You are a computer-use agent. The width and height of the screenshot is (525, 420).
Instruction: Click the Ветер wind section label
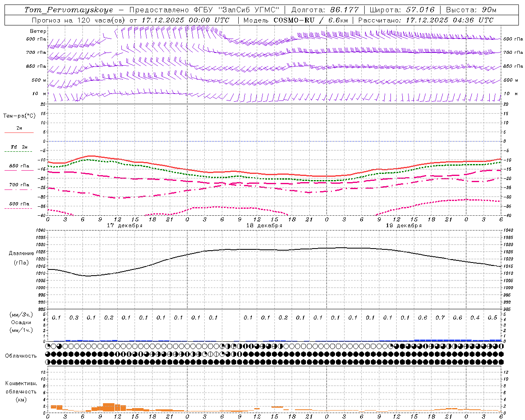point(38,31)
